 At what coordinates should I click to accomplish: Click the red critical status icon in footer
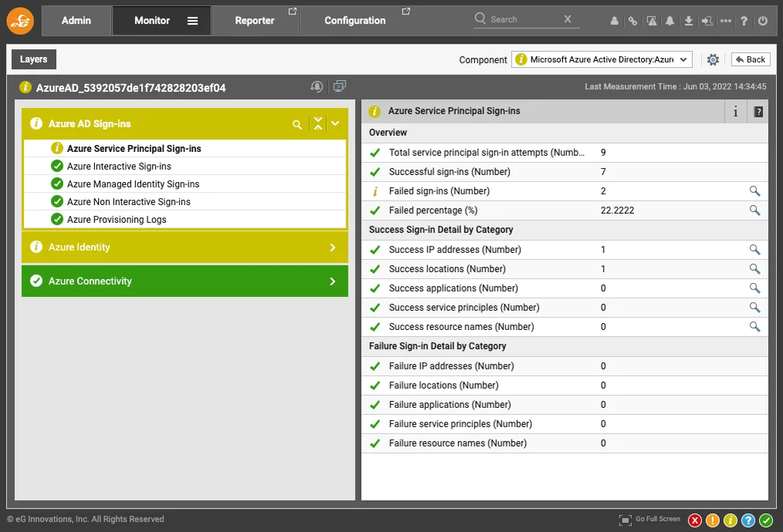click(x=694, y=520)
